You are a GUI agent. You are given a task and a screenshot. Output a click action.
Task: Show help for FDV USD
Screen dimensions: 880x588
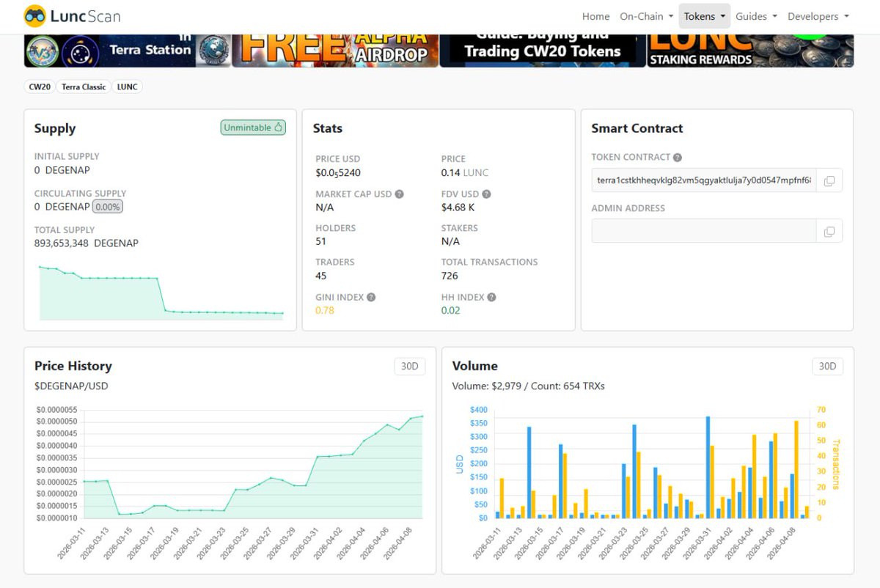[x=486, y=194]
